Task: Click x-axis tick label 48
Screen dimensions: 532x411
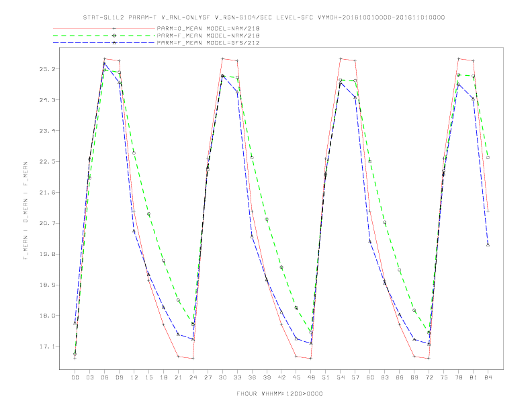Action: click(311, 377)
